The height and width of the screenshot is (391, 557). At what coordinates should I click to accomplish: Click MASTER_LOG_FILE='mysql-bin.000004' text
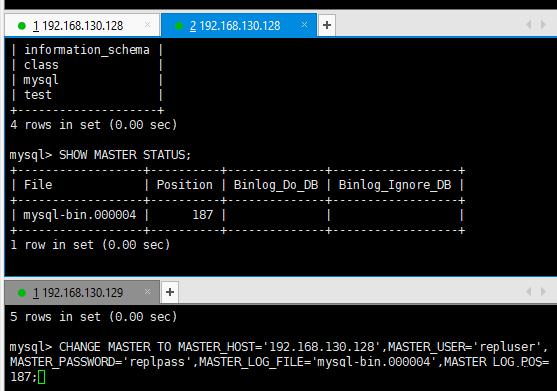pyautogui.click(x=318, y=362)
